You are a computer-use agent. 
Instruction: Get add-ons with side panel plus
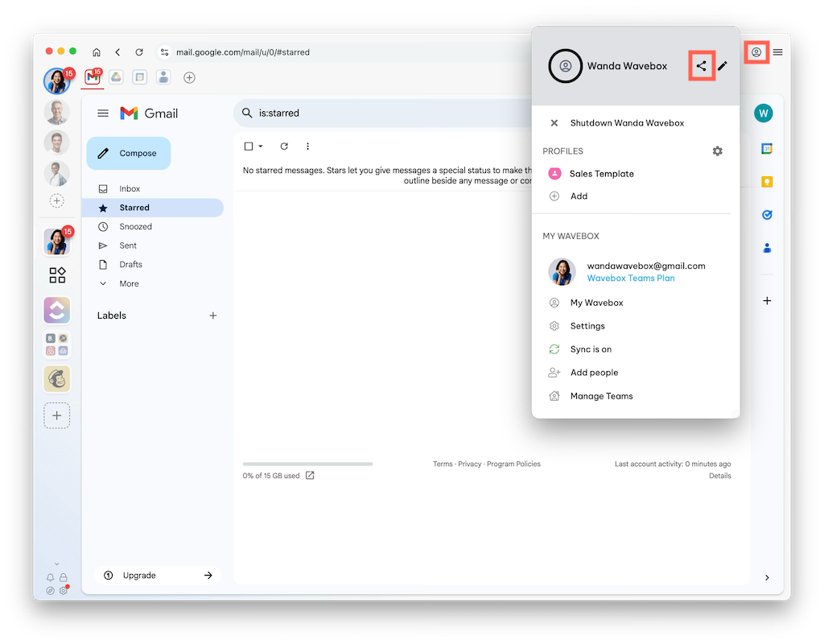pyautogui.click(x=767, y=301)
